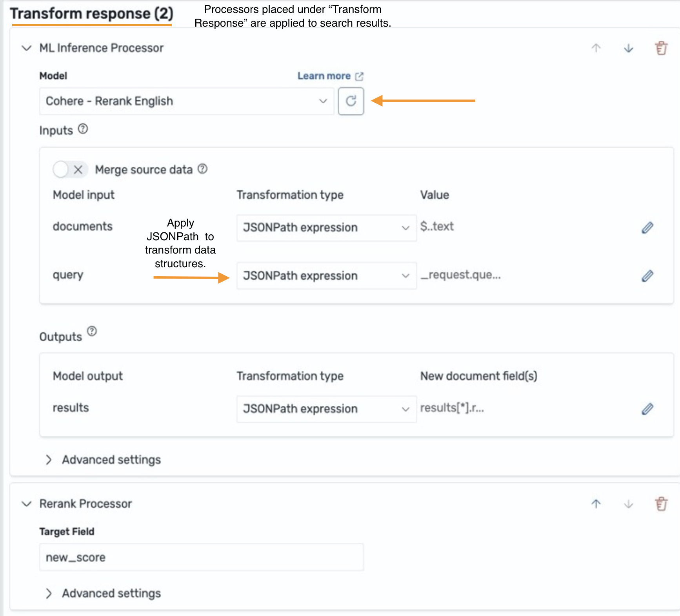680x616 pixels.
Task: Open the Merge source data help tooltip
Action: point(203,169)
